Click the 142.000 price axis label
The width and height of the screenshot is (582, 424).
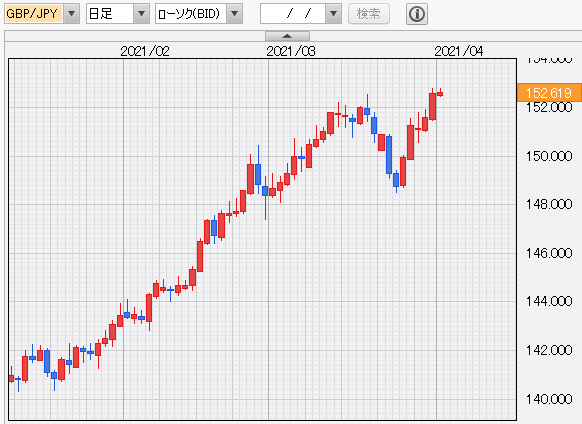coord(549,350)
